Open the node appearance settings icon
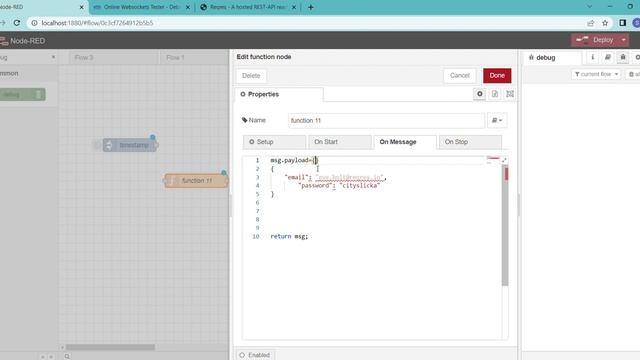The width and height of the screenshot is (640, 360). (x=510, y=94)
